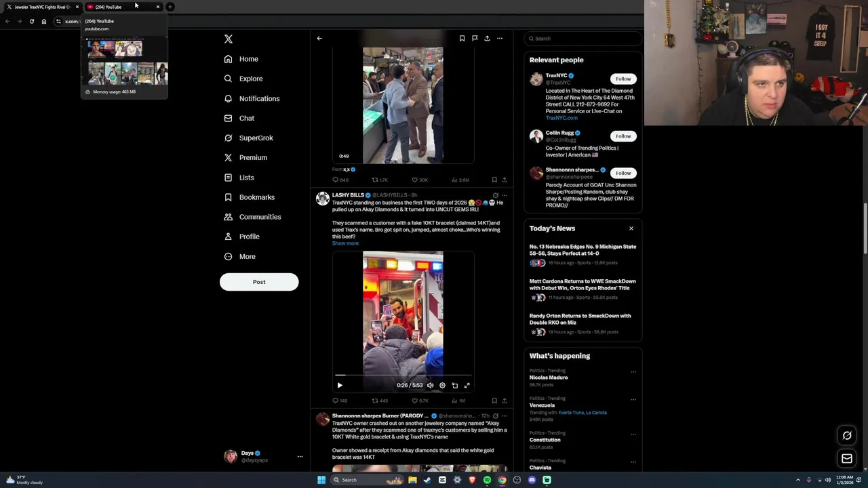Seek on the ambulance video progress bar

tap(403, 375)
